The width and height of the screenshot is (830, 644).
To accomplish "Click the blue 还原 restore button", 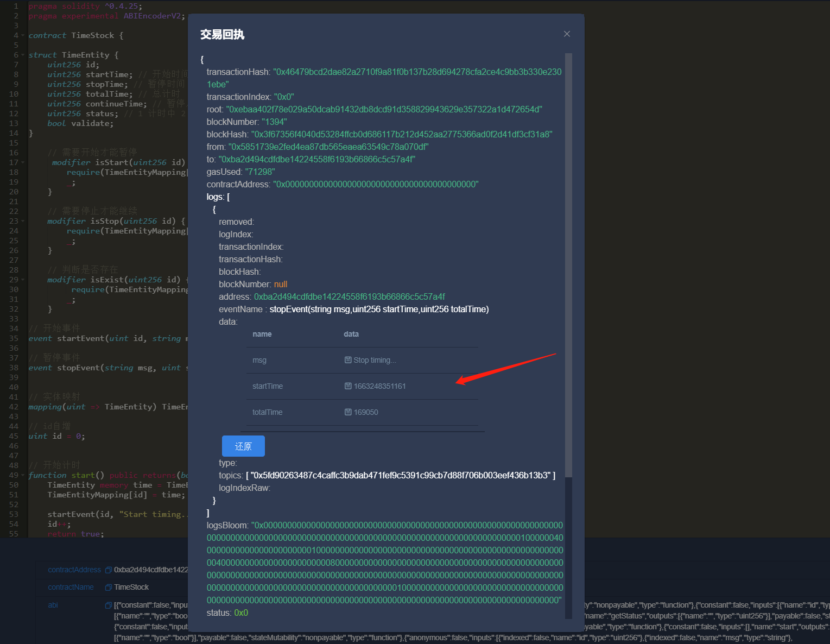I will 243,446.
